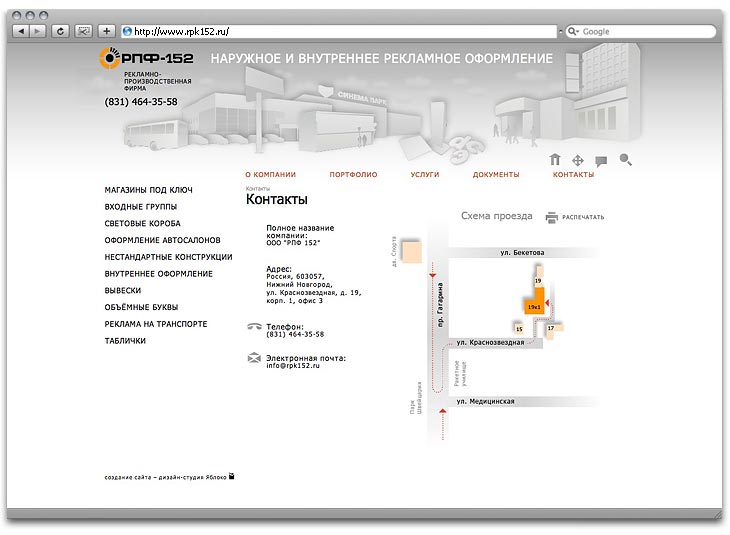Open Оформление автосалонов section

(x=162, y=240)
